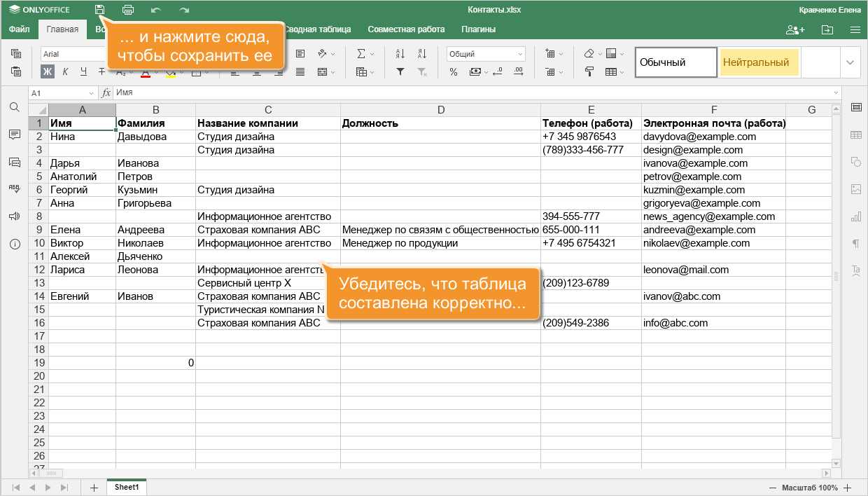Expand the insert cells options arrow

click(562, 54)
